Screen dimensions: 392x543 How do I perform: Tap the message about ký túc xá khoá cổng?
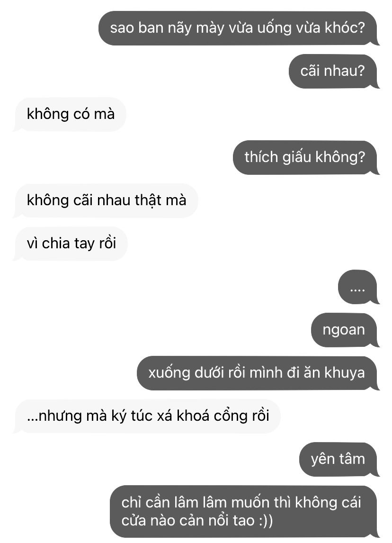pyautogui.click(x=147, y=416)
